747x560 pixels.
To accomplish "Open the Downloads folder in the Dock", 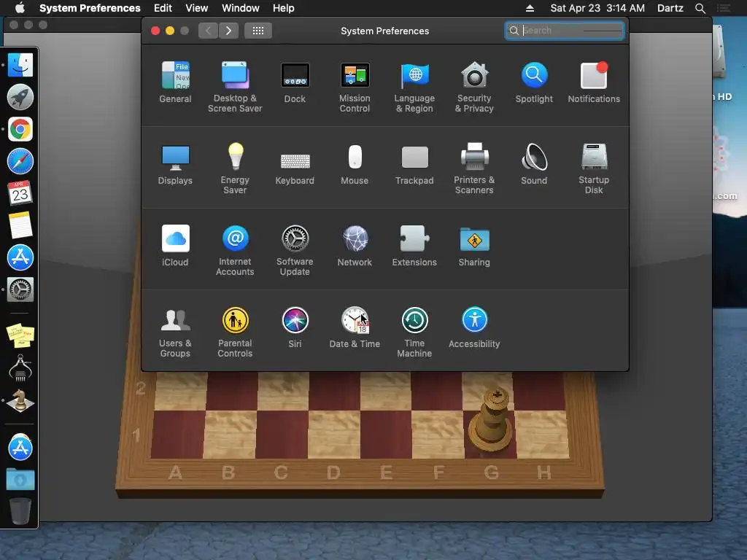I will [20, 479].
